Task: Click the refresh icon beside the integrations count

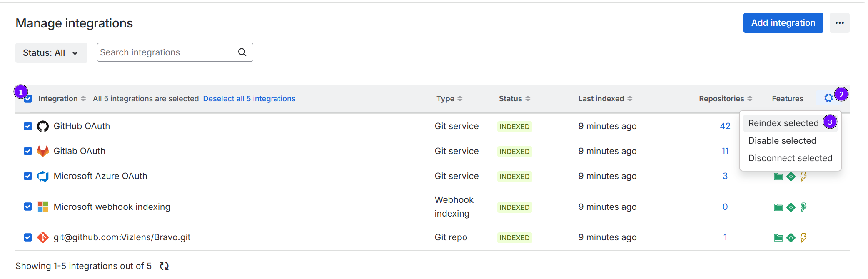Action: coord(165,266)
